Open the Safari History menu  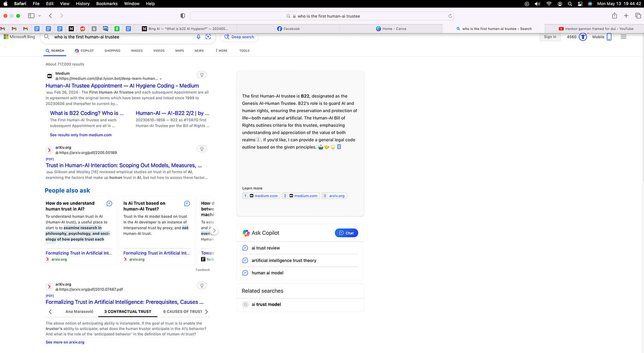83,4
